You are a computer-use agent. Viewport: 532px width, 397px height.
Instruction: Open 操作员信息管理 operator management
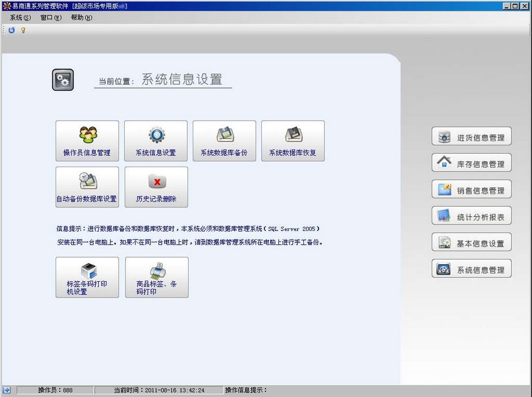[87, 141]
